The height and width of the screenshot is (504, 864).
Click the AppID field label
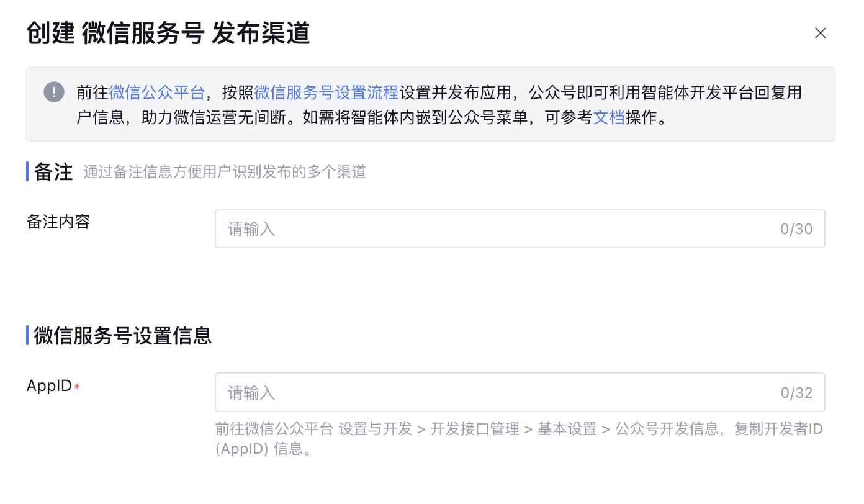pos(49,386)
